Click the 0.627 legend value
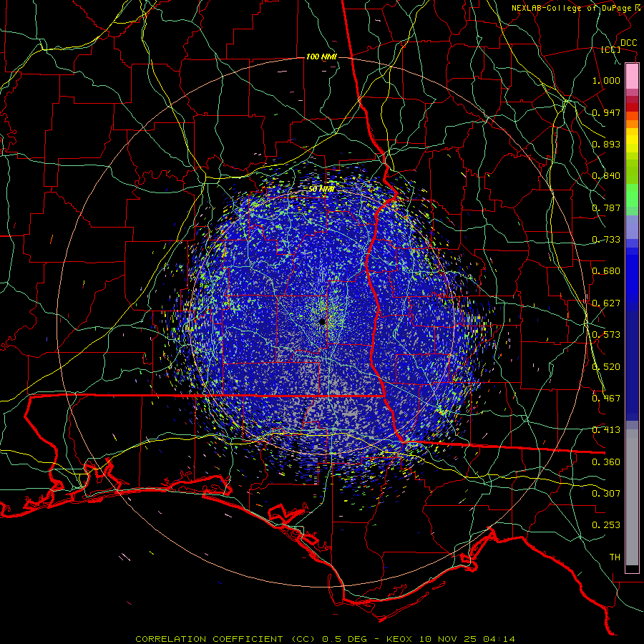Screen dimensions: 644x644 pos(606,303)
